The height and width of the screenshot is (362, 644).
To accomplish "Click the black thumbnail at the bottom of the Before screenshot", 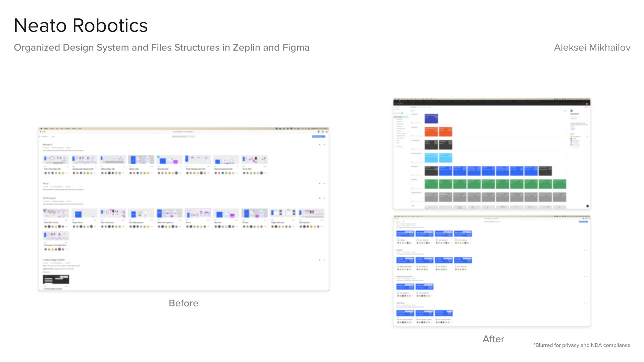I will click(x=56, y=279).
